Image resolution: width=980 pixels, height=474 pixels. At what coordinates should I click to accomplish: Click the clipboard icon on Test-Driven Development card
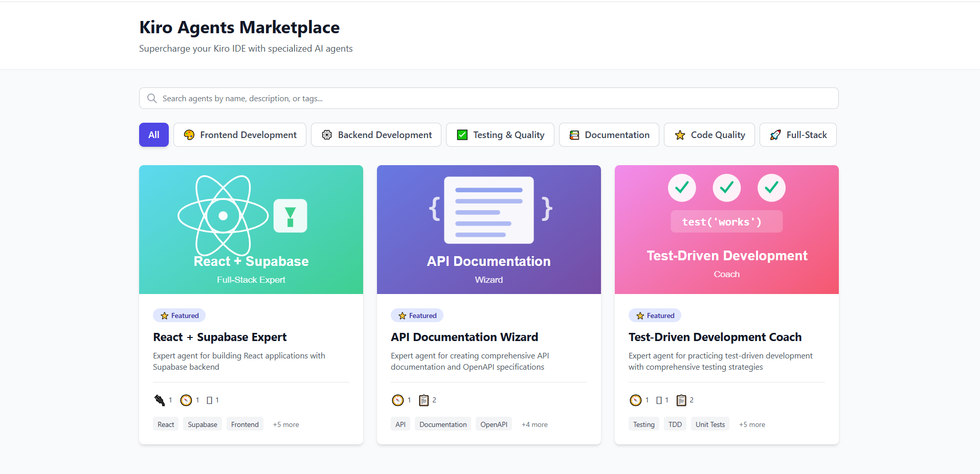coord(681,400)
